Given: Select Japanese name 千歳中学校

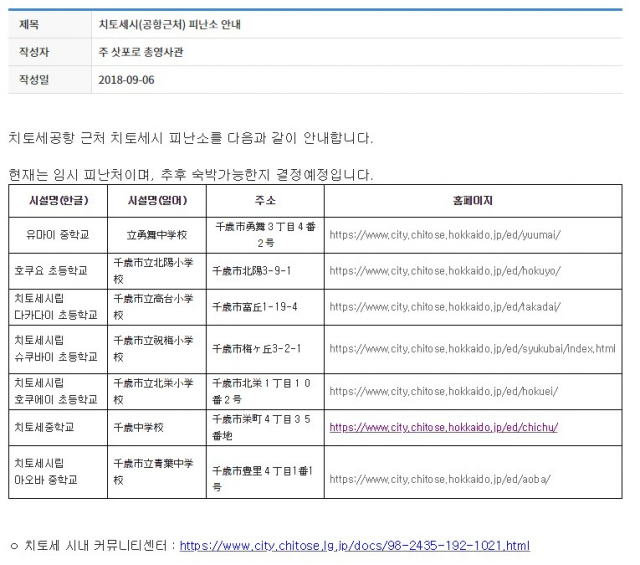Looking at the screenshot, I should point(138,427).
